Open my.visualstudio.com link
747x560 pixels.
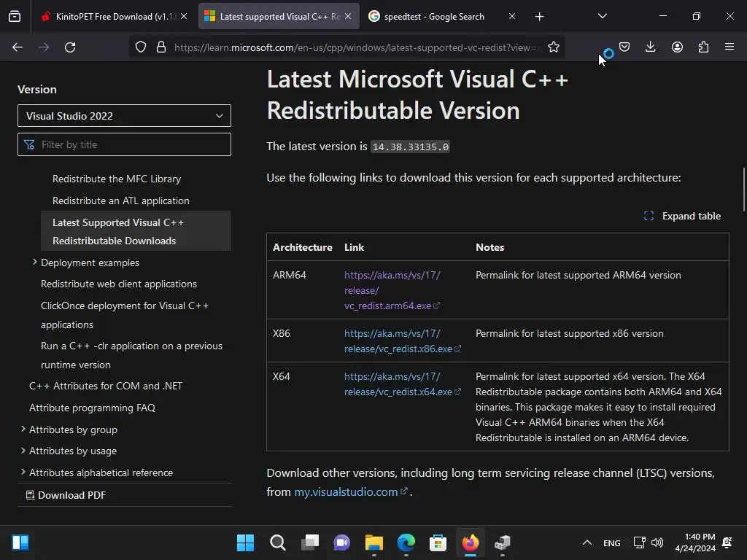point(351,492)
